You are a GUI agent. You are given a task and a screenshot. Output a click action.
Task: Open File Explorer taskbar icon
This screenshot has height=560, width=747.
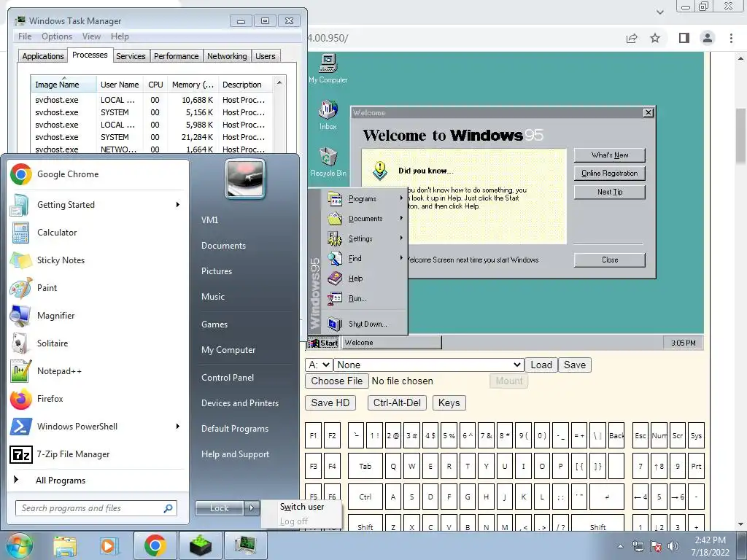tap(65, 545)
